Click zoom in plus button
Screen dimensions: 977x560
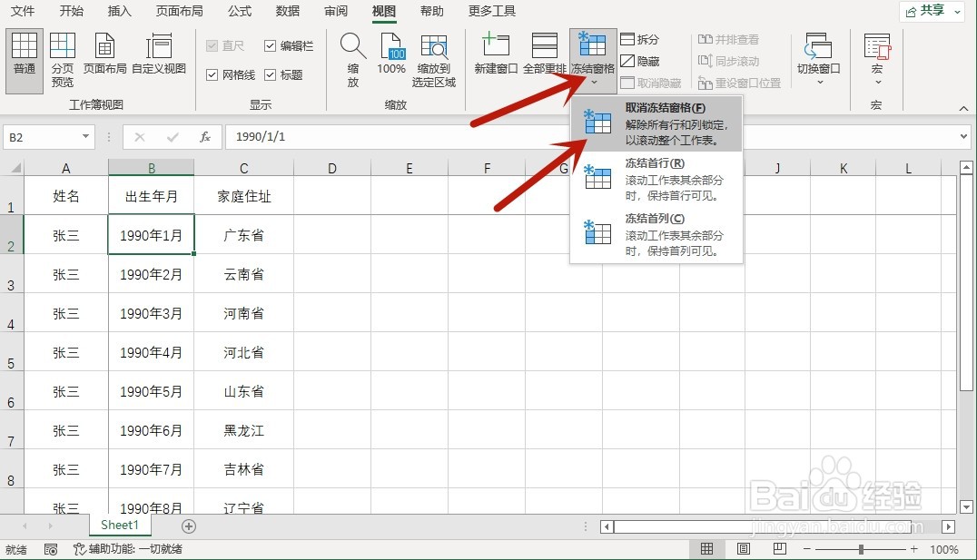pos(913,549)
